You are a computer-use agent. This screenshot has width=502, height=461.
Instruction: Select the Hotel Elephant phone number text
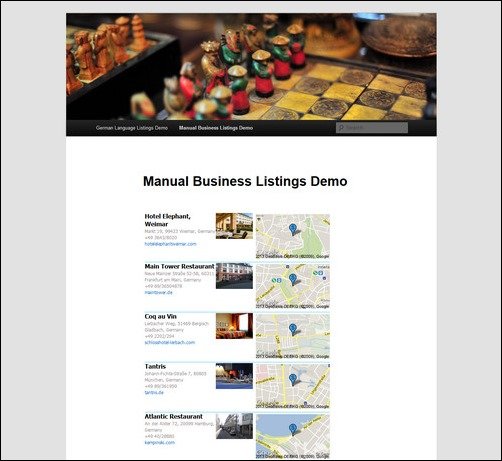click(161, 238)
